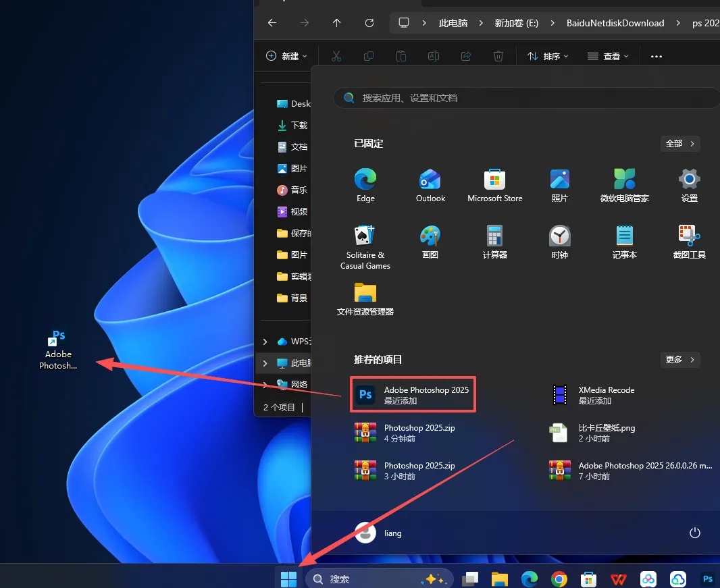Open the 时钟 pinned app
Viewport: 720px width, 588px height.
pos(560,242)
